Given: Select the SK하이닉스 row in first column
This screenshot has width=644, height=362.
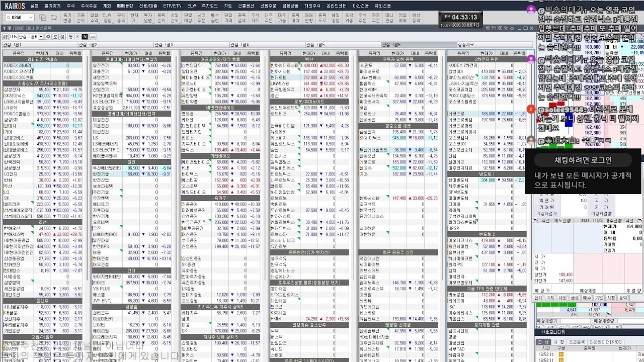Looking at the screenshot, I should pyautogui.click(x=43, y=96).
